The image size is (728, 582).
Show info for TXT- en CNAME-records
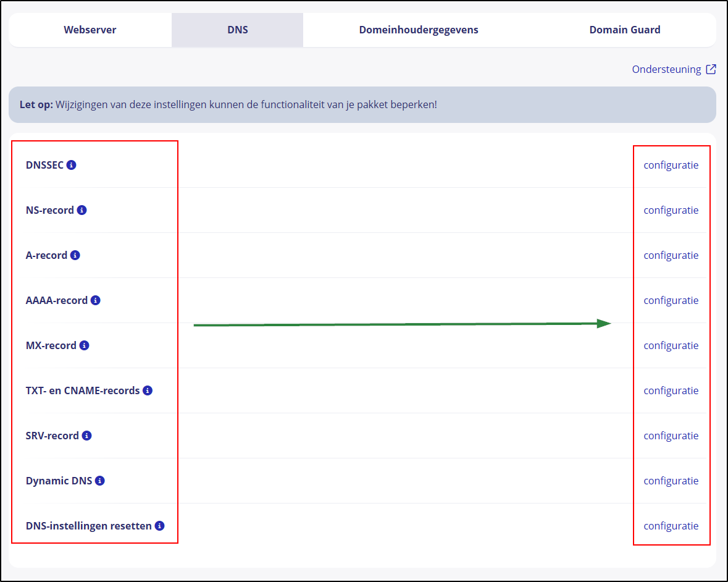(x=148, y=390)
